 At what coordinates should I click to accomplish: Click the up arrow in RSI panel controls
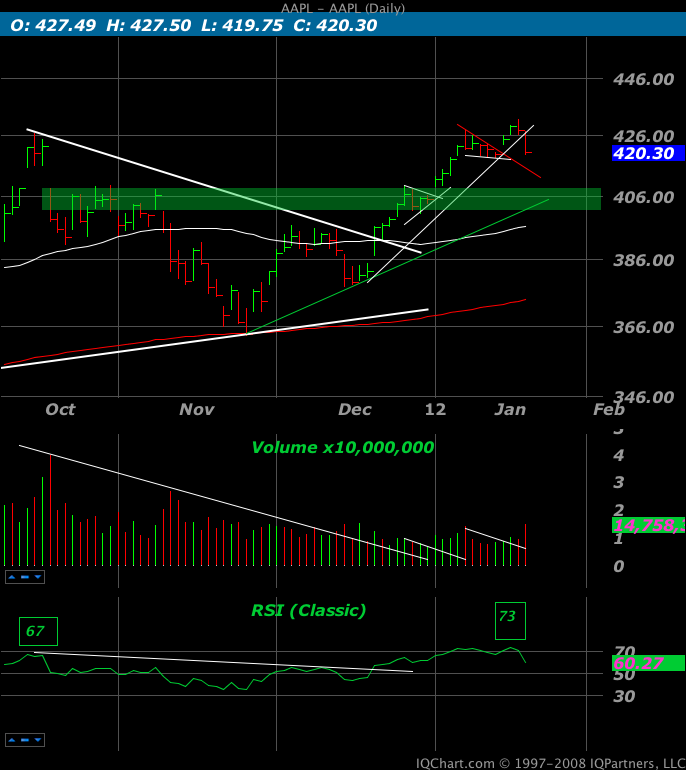[12, 740]
